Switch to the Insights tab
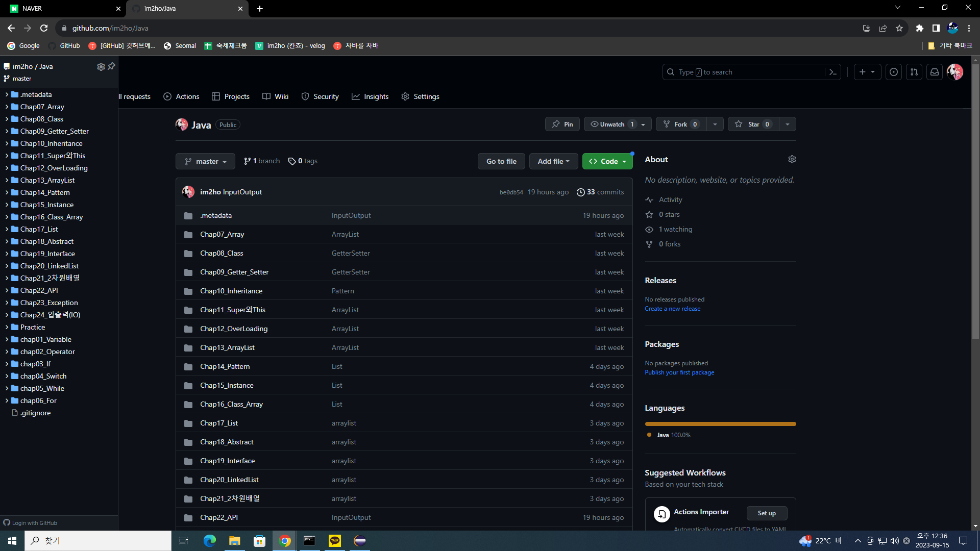This screenshot has height=551, width=980. pos(370,97)
